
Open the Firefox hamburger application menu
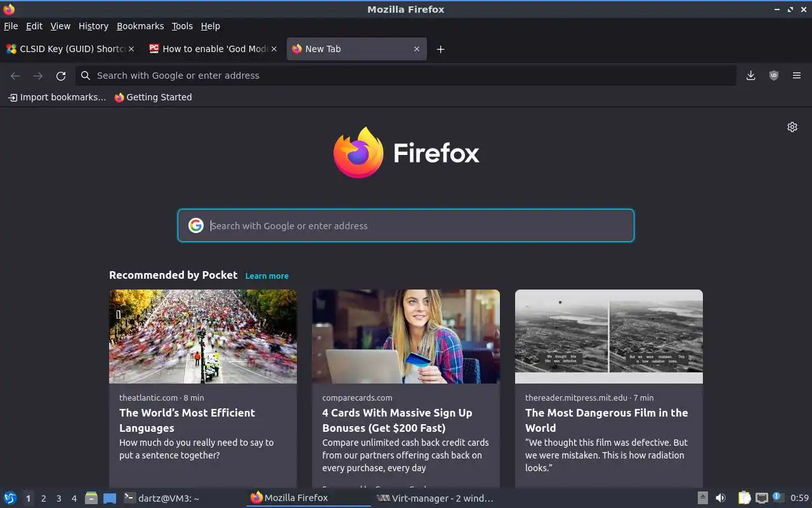[x=797, y=76]
